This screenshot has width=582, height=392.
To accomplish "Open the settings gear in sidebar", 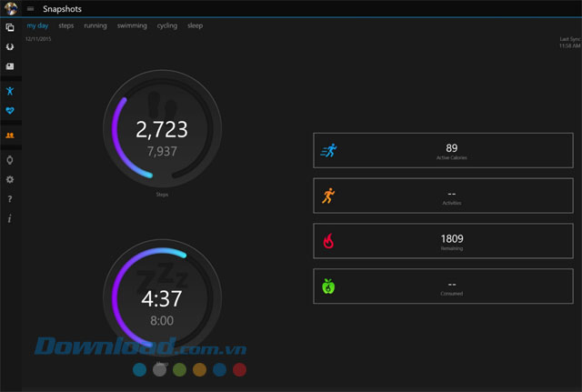I will click(x=9, y=179).
